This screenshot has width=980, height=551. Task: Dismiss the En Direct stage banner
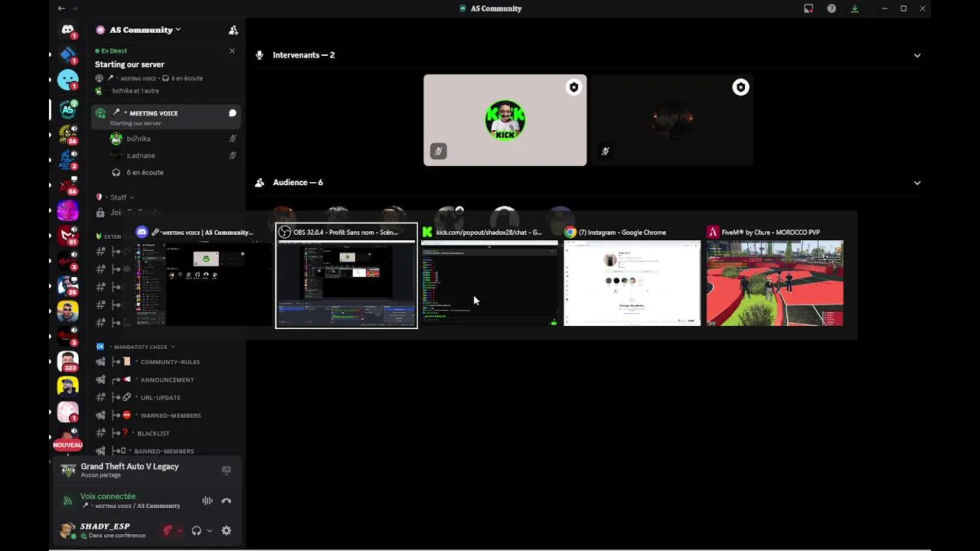pyautogui.click(x=232, y=51)
